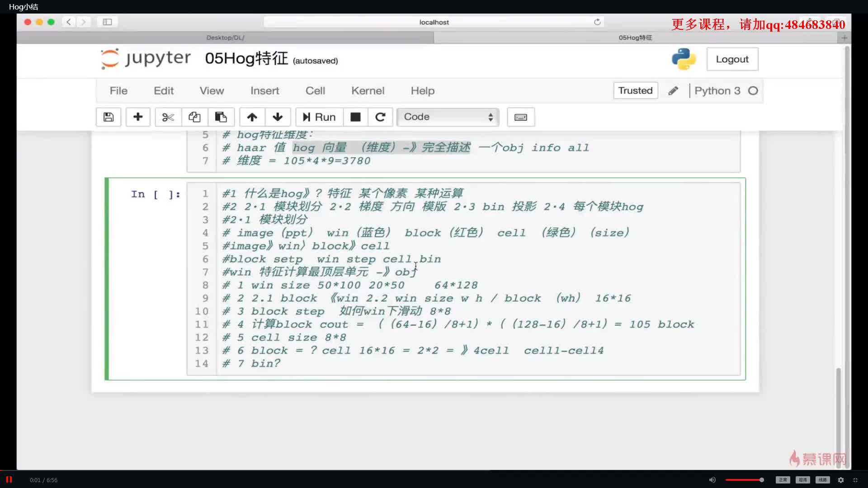Click the Cut selected cells icon

168,117
